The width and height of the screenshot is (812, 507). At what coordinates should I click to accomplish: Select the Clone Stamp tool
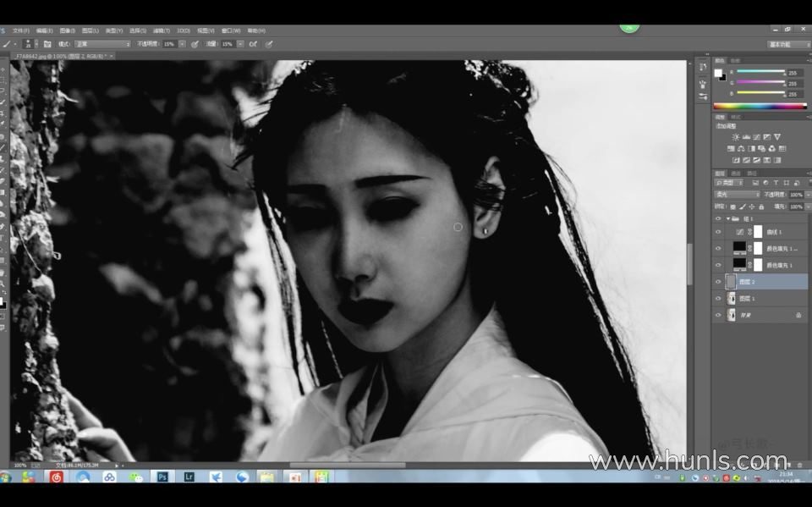3,158
